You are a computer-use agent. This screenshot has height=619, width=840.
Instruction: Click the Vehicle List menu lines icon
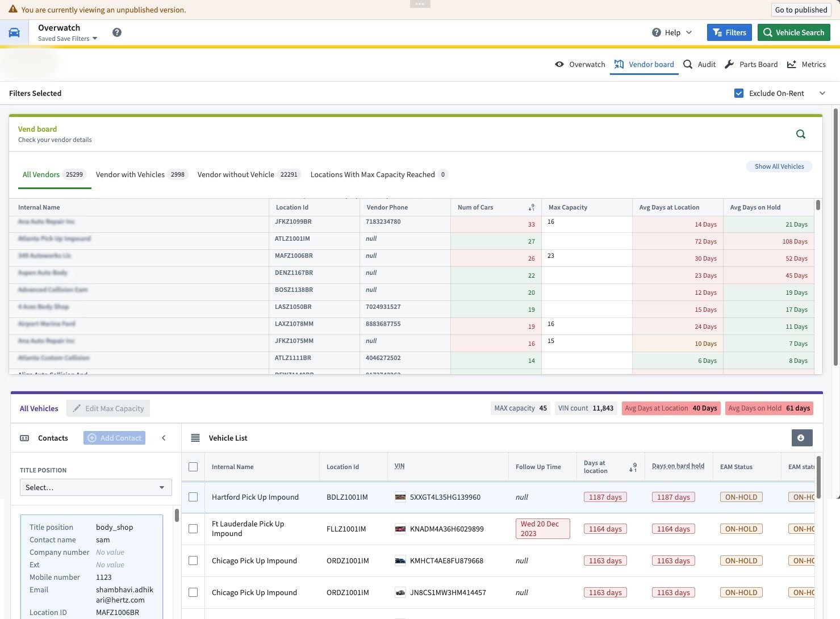(x=195, y=438)
